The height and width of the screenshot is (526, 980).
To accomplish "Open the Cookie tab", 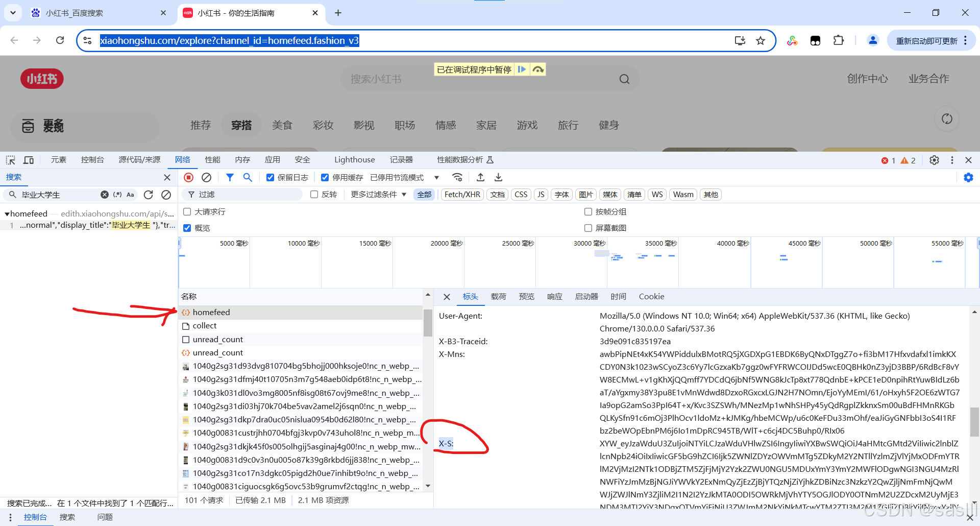I will pos(651,297).
